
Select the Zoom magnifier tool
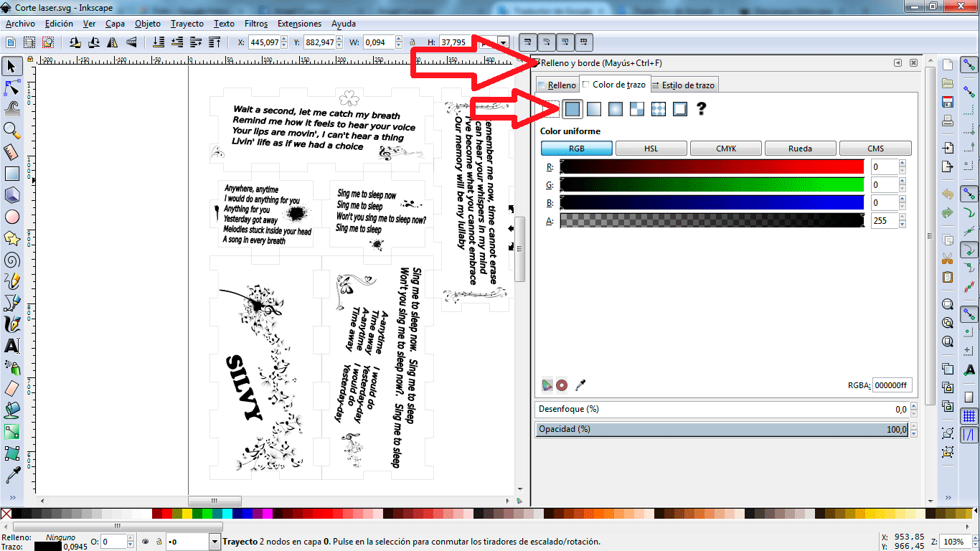(x=11, y=131)
